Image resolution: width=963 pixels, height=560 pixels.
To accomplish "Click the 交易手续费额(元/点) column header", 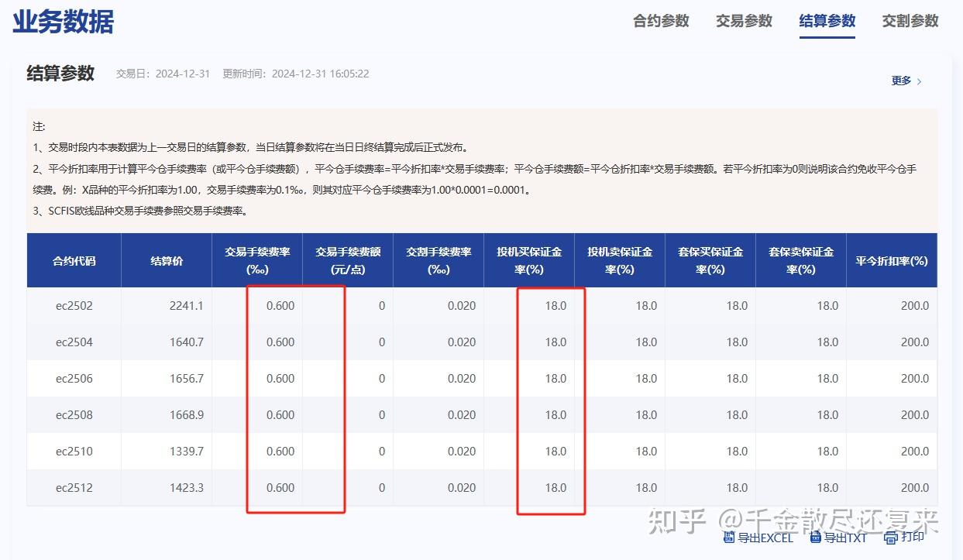I will click(x=348, y=261).
